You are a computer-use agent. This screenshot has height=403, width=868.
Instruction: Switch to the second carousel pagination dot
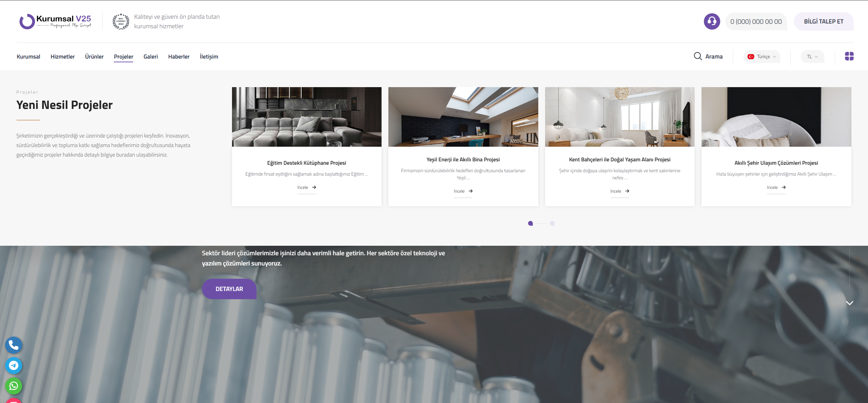click(552, 223)
